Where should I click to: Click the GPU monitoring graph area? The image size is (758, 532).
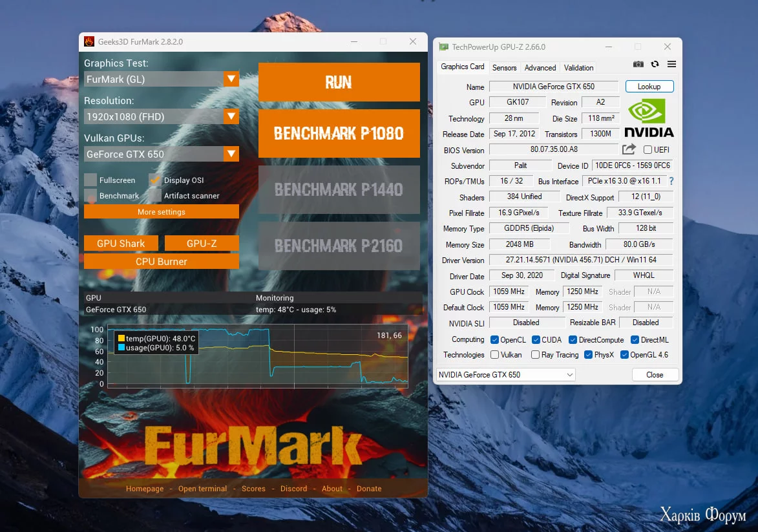pyautogui.click(x=258, y=356)
